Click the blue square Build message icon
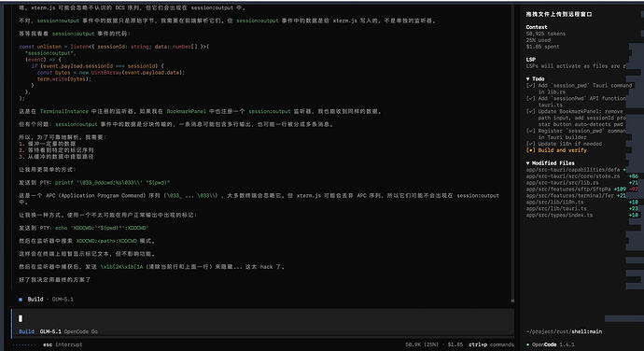The width and height of the screenshot is (644, 351). [x=21, y=300]
